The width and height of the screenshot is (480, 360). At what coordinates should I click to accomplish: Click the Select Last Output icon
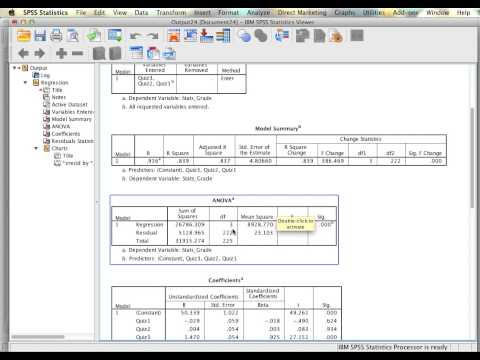point(282,36)
